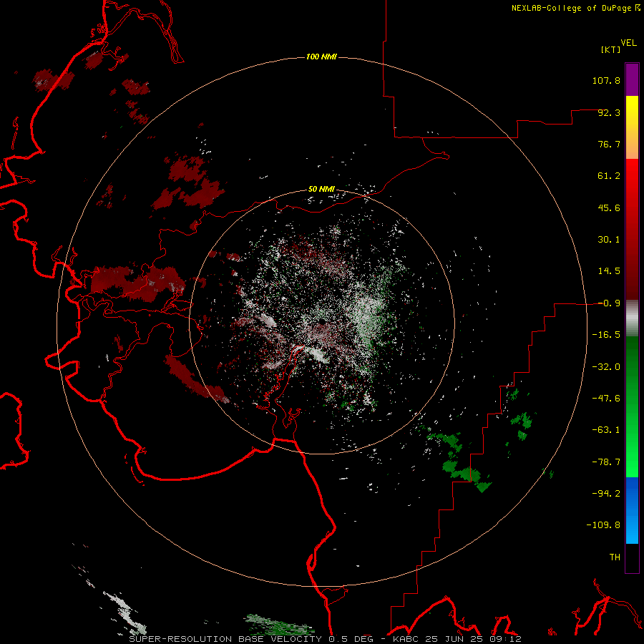Select the 107.8 velocity scale value

[x=606, y=80]
